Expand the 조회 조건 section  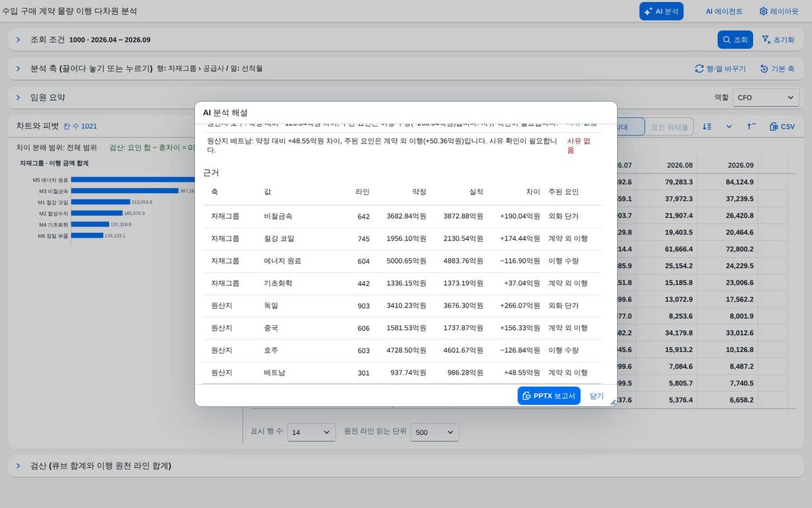(x=18, y=40)
